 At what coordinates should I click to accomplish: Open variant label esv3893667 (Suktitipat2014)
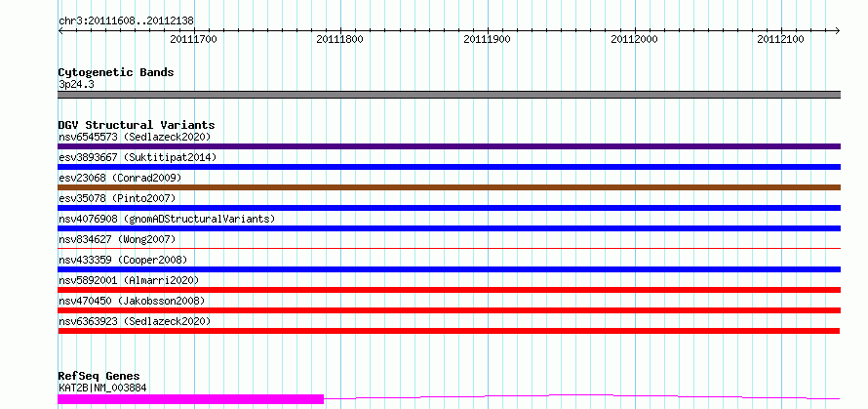click(138, 157)
